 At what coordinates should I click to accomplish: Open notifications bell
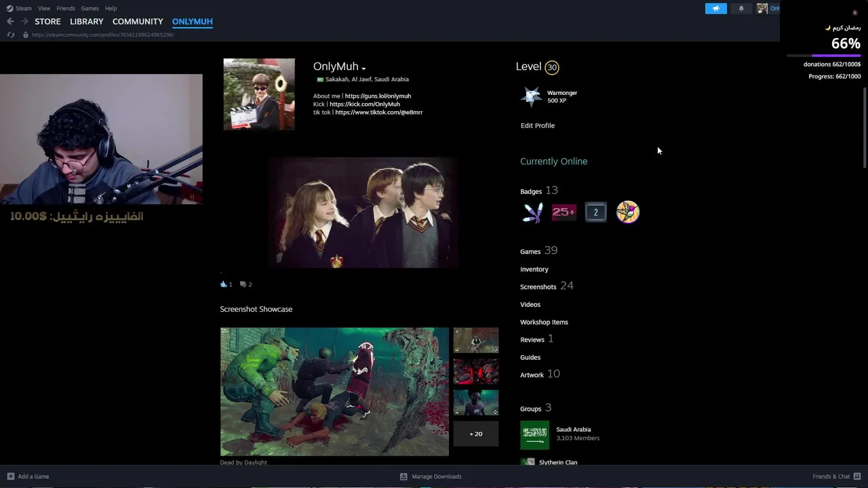[741, 8]
